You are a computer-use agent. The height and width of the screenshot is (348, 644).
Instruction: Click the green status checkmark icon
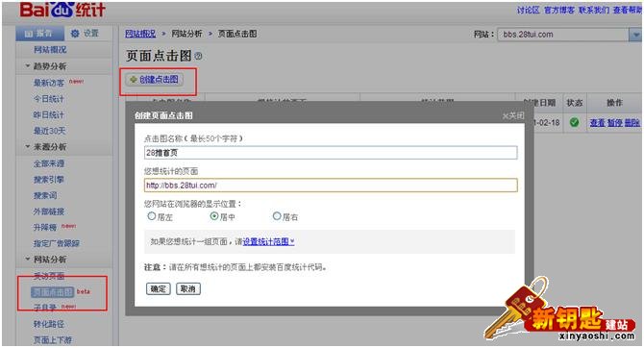574,122
